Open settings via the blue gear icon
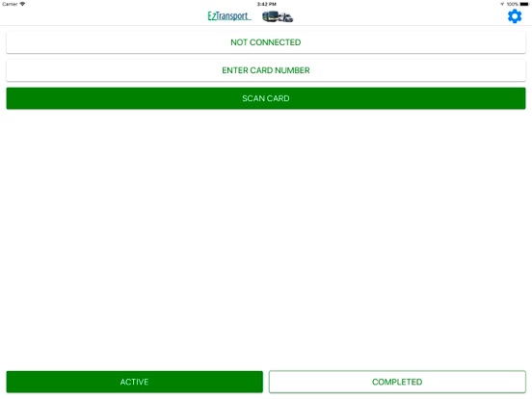 pos(515,16)
